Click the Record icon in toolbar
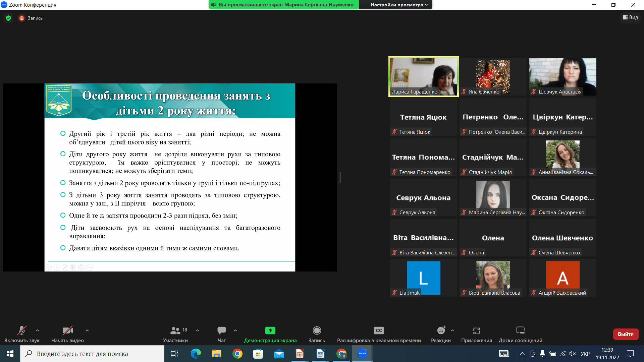644x362 pixels. pos(317,330)
